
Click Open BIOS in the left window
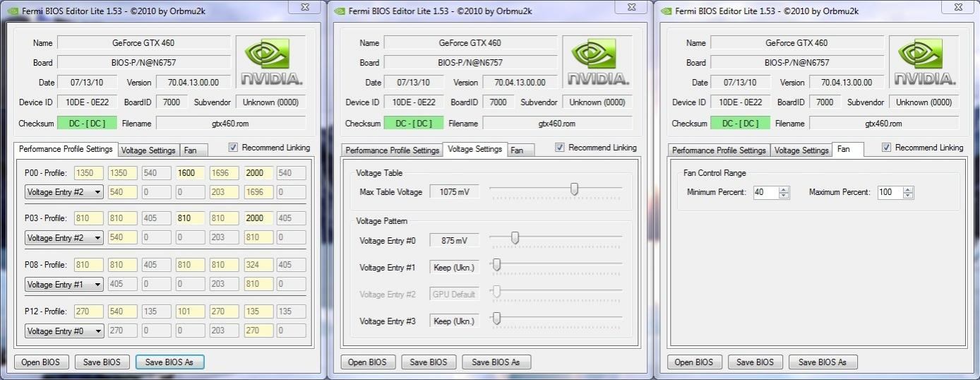[41, 362]
